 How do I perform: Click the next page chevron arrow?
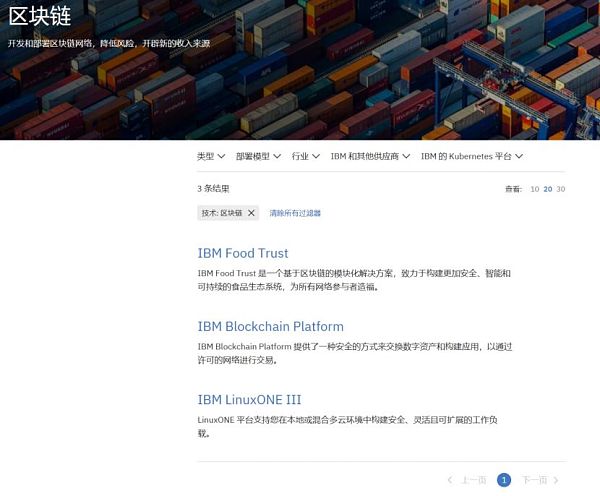pyautogui.click(x=556, y=480)
